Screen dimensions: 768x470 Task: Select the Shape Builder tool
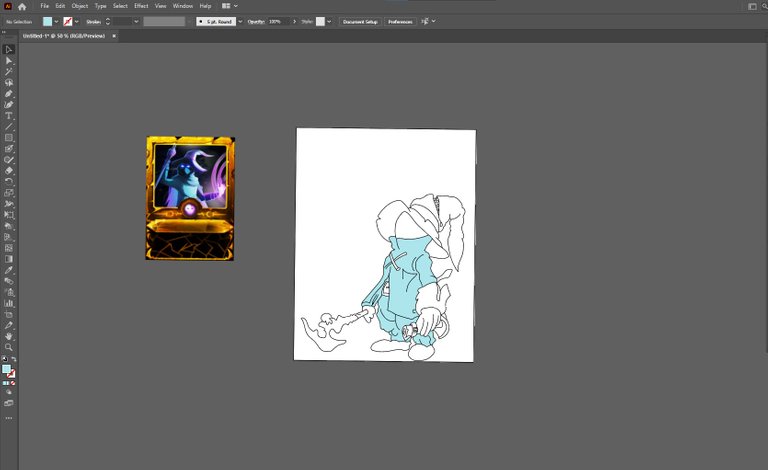9,226
